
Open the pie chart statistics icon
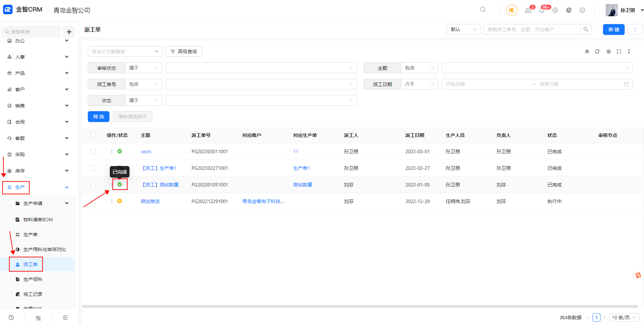569,10
